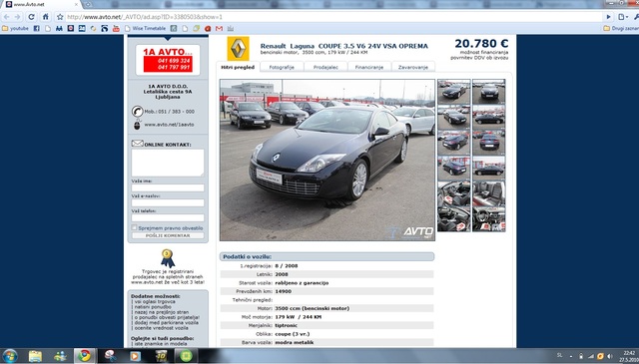Click the phone icon beside Mob. number
This screenshot has width=639, height=364.
(138, 111)
